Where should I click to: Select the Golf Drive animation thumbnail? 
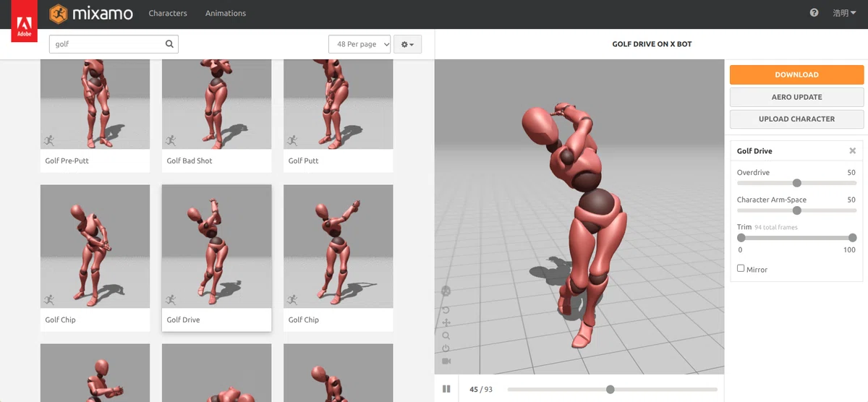[x=216, y=247]
